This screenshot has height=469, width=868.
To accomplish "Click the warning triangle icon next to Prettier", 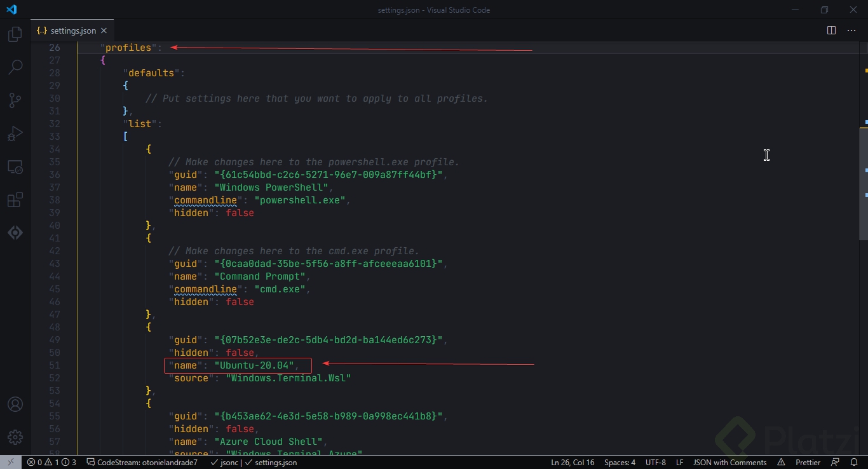I will pos(782,463).
